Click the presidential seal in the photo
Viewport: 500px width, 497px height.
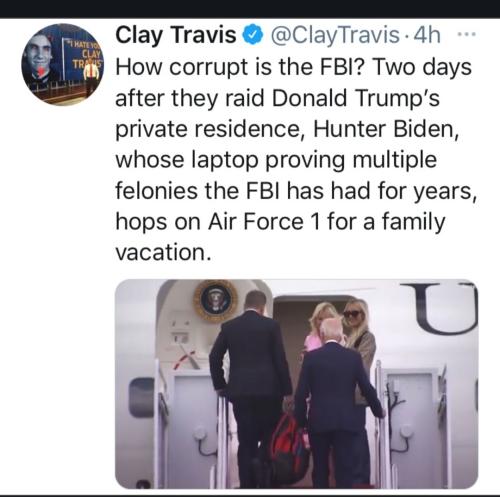(x=216, y=301)
